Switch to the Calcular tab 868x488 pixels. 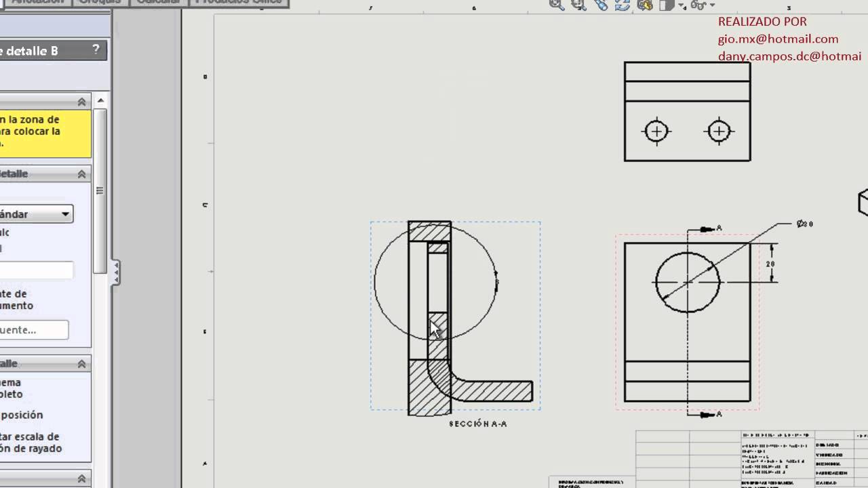tap(158, 2)
